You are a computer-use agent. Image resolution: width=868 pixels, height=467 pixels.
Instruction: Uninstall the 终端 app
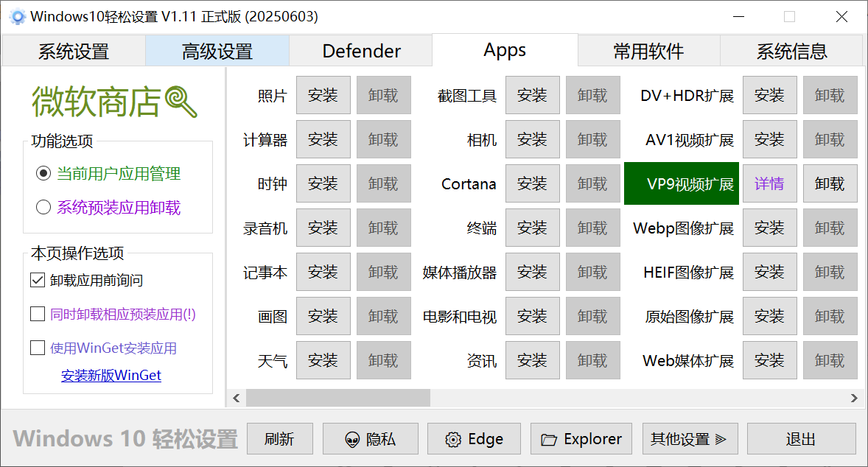(593, 228)
